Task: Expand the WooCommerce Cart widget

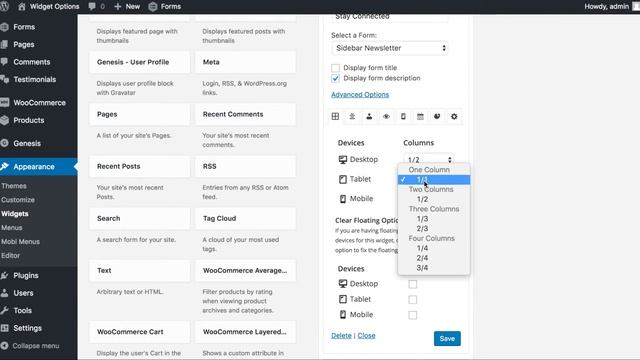Action: coord(140,332)
